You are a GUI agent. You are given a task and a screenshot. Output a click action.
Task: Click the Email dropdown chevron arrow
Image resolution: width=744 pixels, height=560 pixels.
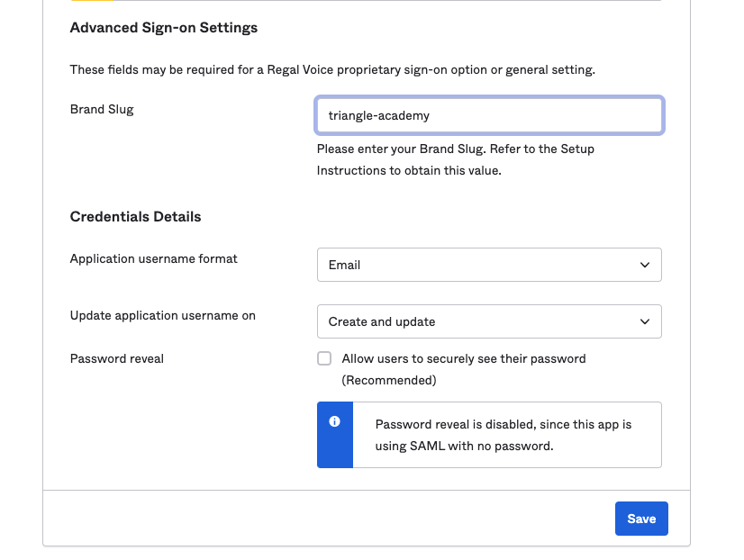tap(644, 266)
